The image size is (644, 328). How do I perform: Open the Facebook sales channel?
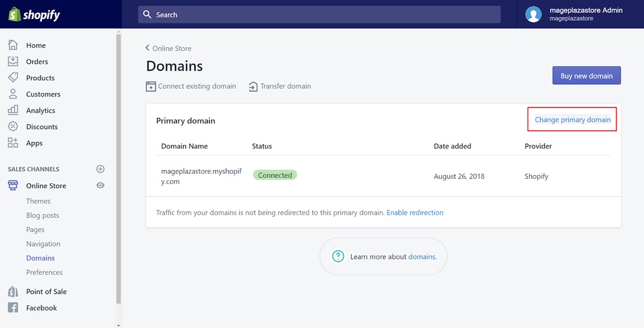(41, 308)
